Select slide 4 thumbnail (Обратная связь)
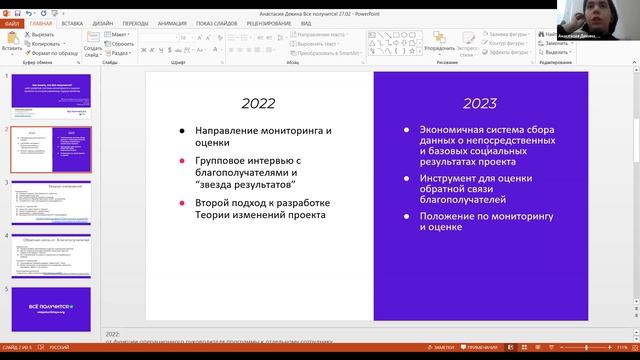The image size is (640, 360). 51,256
